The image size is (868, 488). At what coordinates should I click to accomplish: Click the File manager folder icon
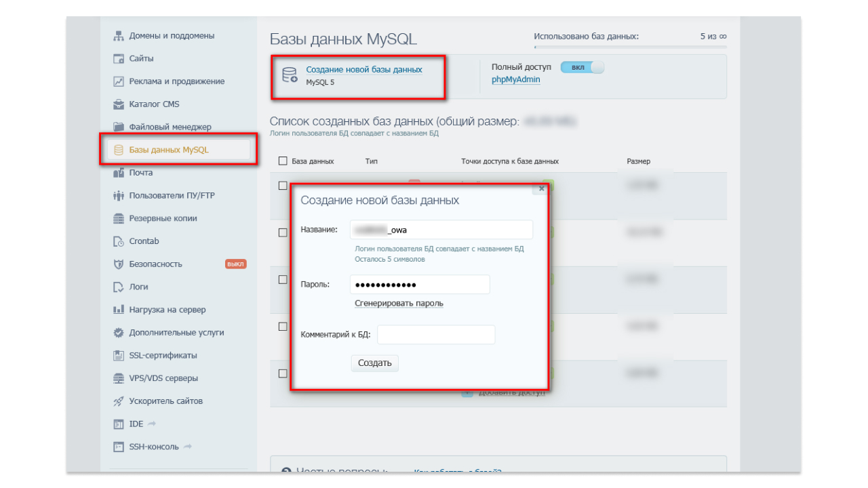click(x=118, y=127)
